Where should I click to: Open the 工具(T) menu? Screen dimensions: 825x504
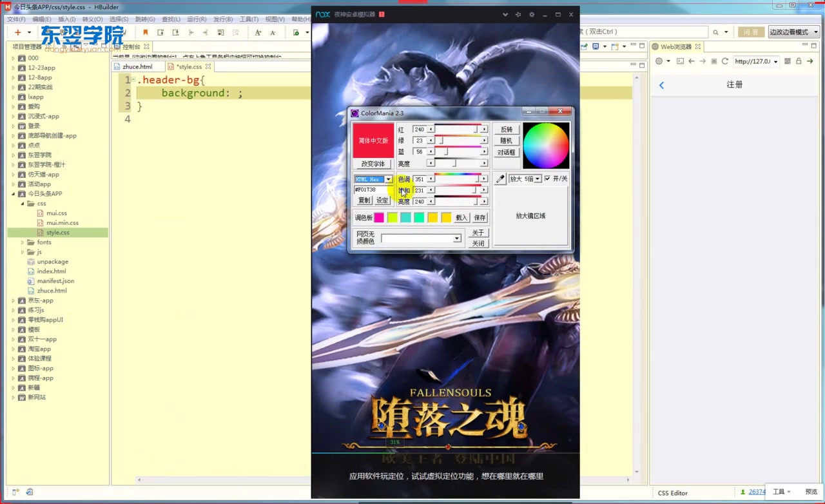point(249,19)
